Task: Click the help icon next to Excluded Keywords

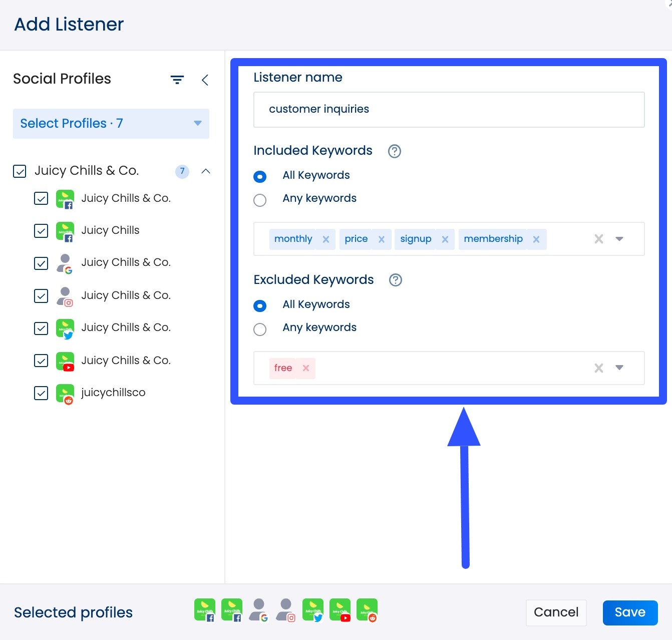Action: (396, 280)
